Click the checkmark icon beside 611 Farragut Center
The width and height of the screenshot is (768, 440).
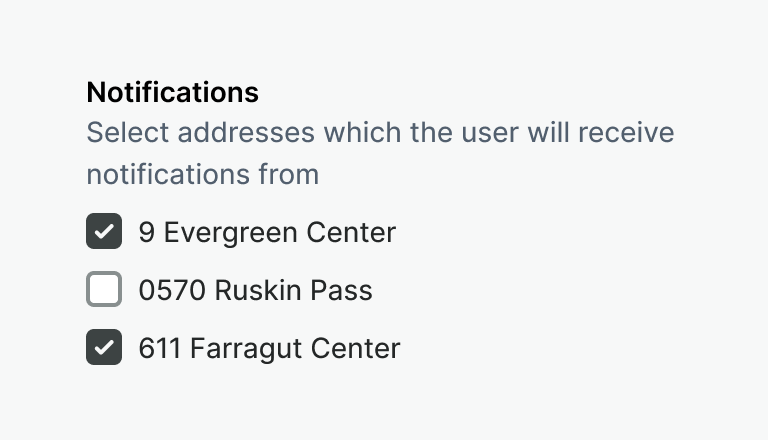104,348
